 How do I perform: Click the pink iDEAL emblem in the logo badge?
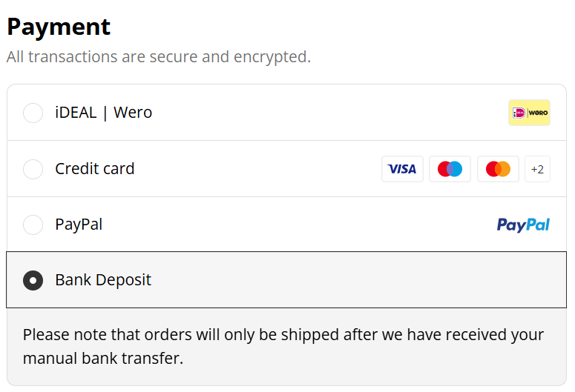tap(519, 113)
